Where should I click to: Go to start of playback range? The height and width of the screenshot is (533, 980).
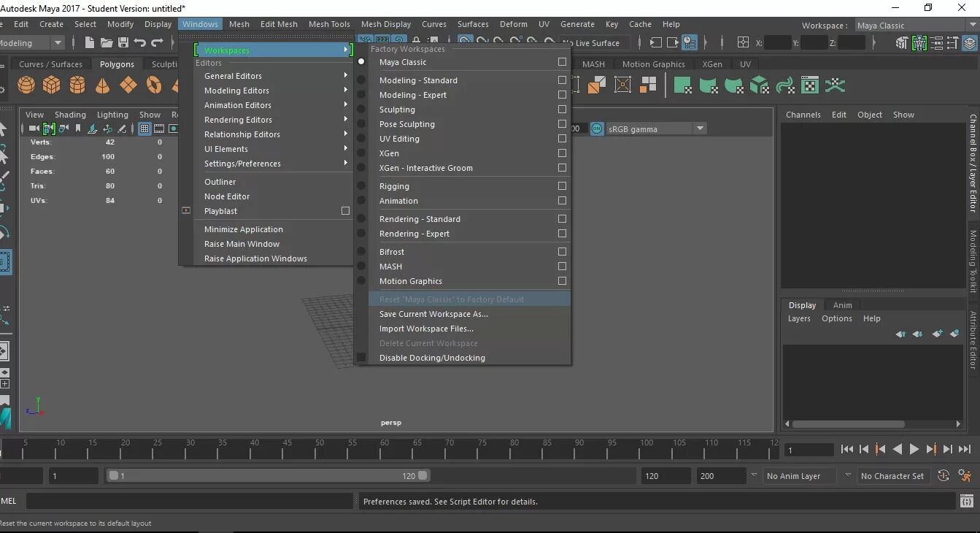pos(846,450)
